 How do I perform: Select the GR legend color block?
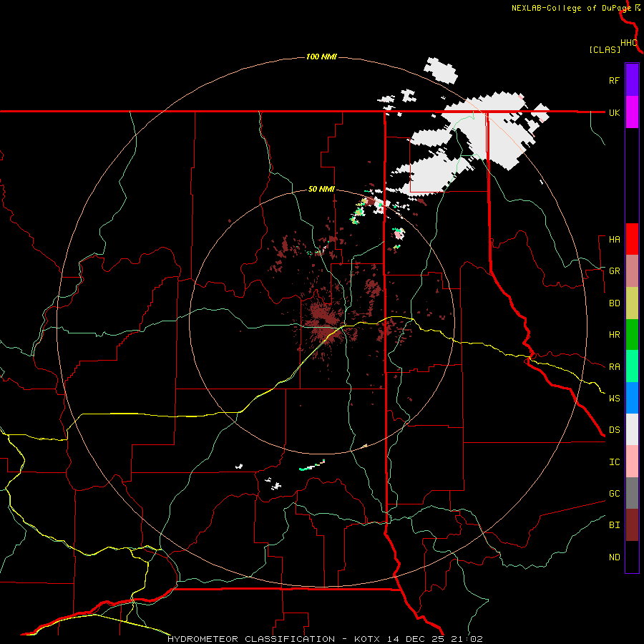click(632, 271)
